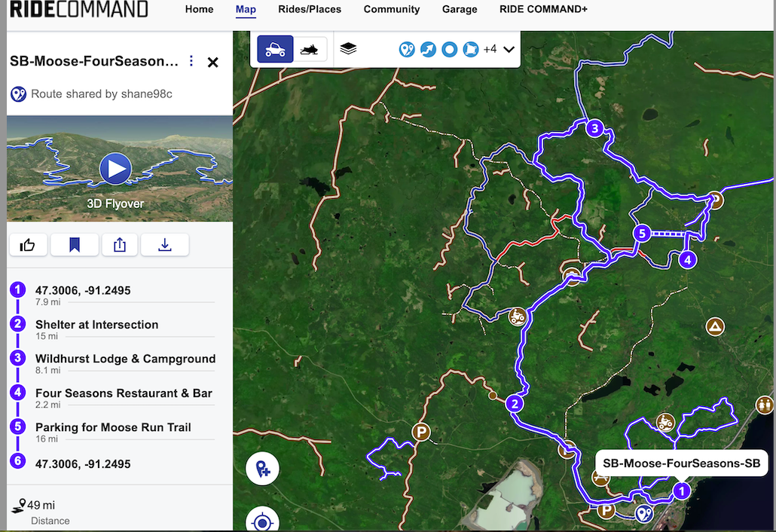Click map marker 3 on the route
The width and height of the screenshot is (776, 532).
coord(595,129)
